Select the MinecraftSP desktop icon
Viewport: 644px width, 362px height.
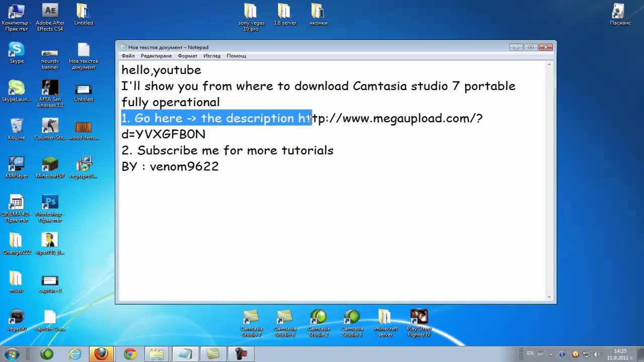[50, 167]
